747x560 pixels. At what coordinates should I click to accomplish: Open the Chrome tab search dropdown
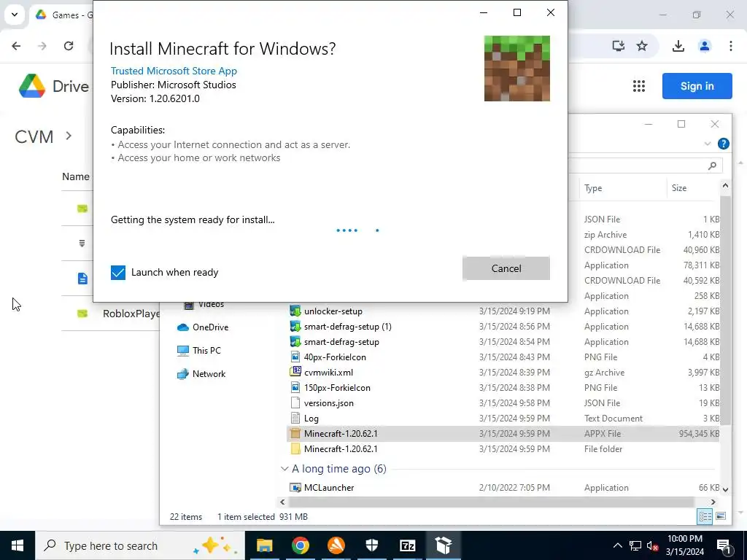(15, 15)
